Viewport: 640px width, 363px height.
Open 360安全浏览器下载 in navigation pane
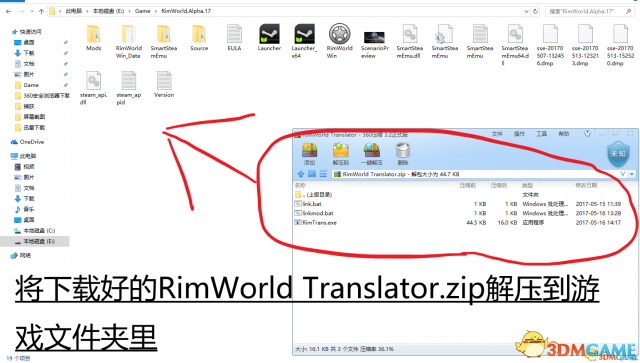tap(42, 96)
